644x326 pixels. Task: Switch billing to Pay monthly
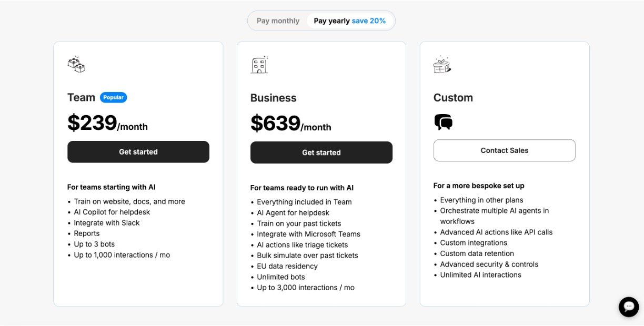coord(278,21)
